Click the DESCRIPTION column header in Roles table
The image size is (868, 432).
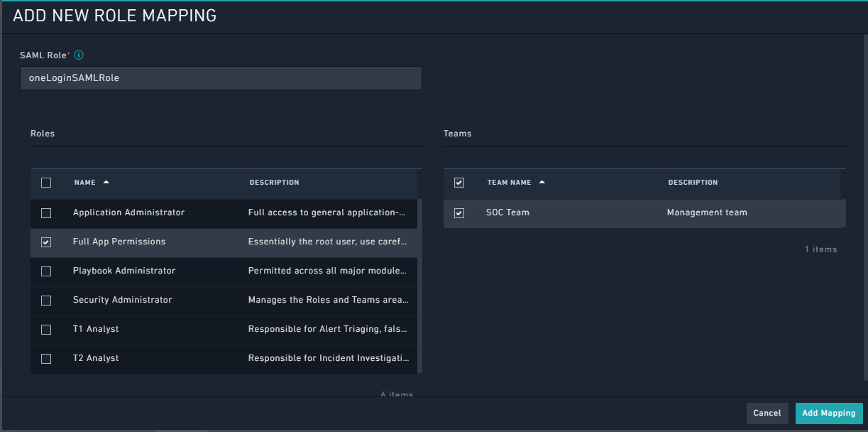tap(274, 182)
